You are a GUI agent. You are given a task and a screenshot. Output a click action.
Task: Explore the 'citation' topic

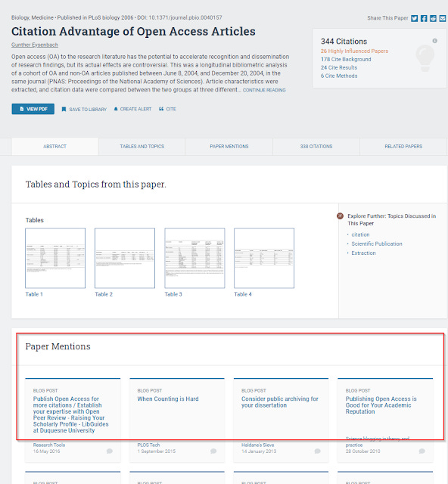[360, 234]
